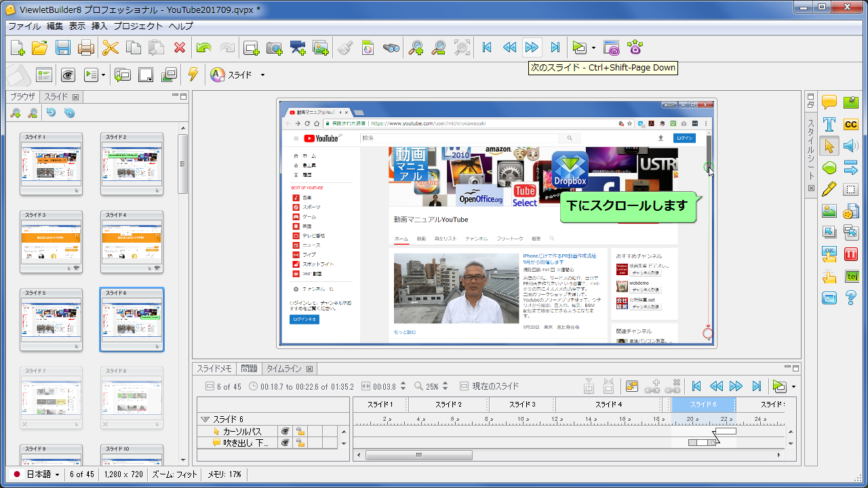The image size is (868, 488).
Task: Switch to the スライドメモ tab
Action: coord(214,369)
